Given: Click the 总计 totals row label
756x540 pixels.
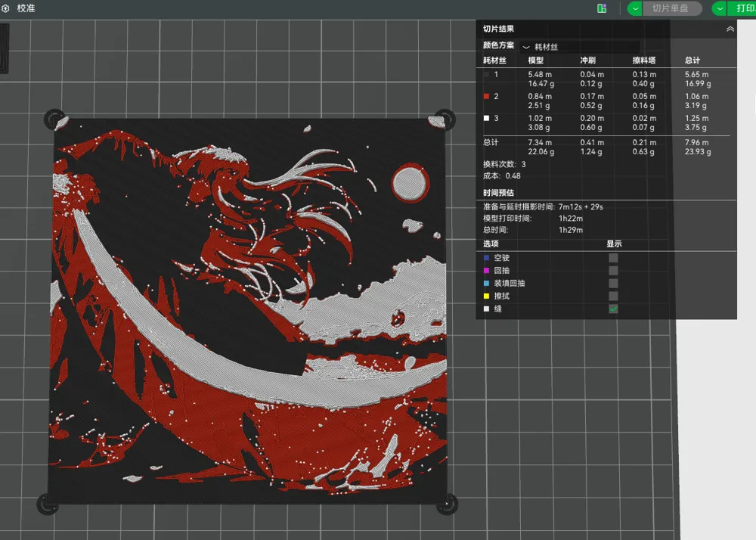Looking at the screenshot, I should [491, 142].
